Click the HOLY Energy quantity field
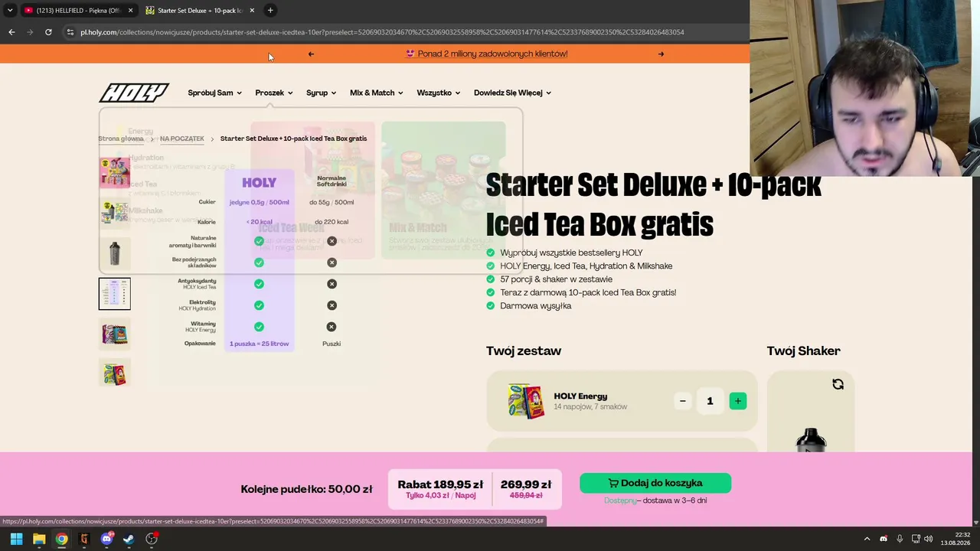Viewport: 980px width, 551px height. [x=710, y=401]
